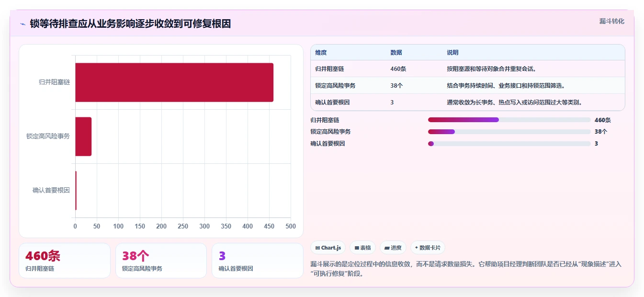The height and width of the screenshot is (297, 644).
Task: Click the 漏斗转化 tag in the header
Action: (611, 21)
